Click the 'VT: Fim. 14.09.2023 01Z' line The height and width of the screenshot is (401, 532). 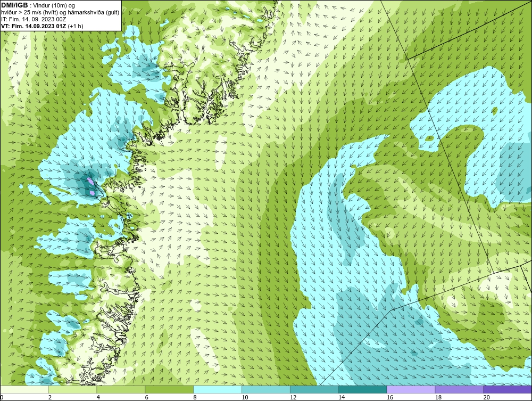[x=34, y=26]
